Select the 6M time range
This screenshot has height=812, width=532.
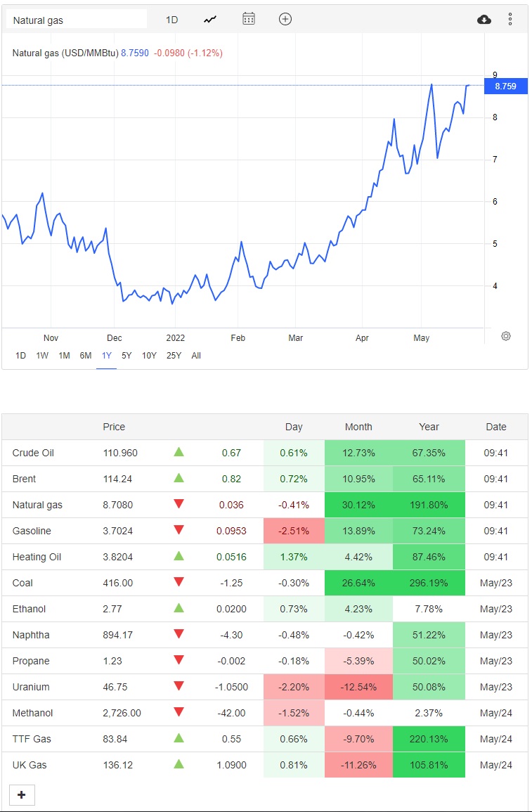pyautogui.click(x=85, y=356)
